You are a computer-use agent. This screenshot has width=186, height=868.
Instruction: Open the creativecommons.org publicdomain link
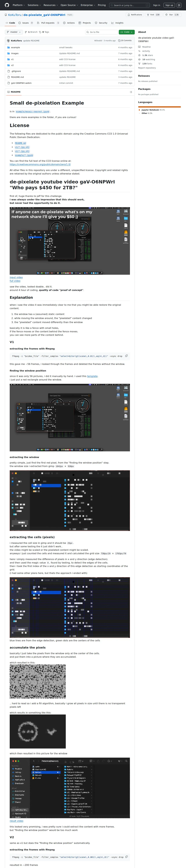[x=40, y=164]
